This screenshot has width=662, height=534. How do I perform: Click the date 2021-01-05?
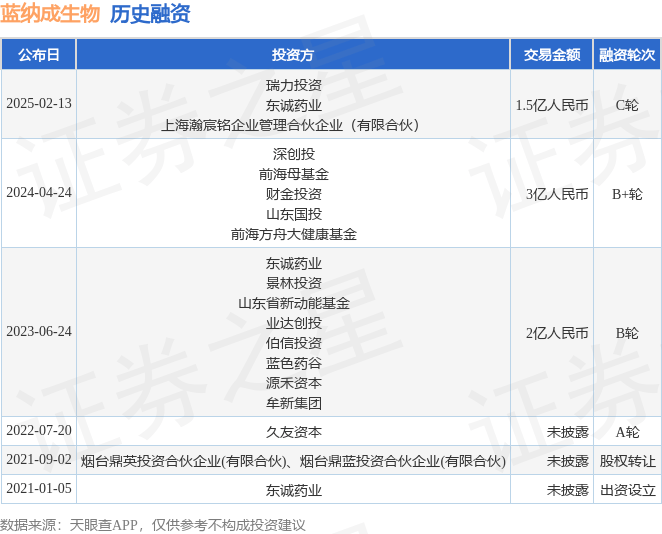39,489
